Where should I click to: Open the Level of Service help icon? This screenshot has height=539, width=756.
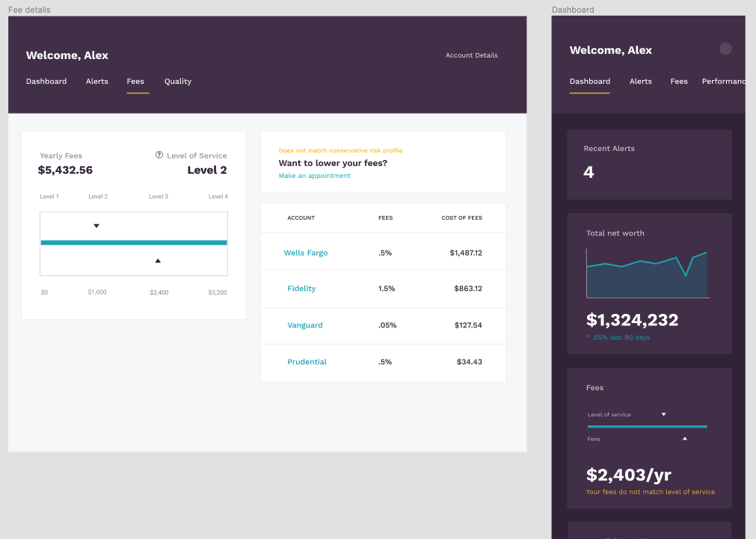158,155
